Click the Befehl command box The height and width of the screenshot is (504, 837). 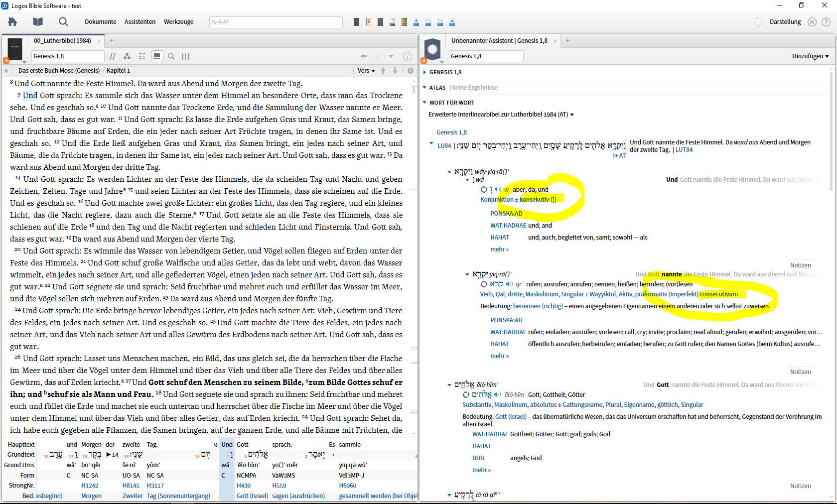click(276, 22)
